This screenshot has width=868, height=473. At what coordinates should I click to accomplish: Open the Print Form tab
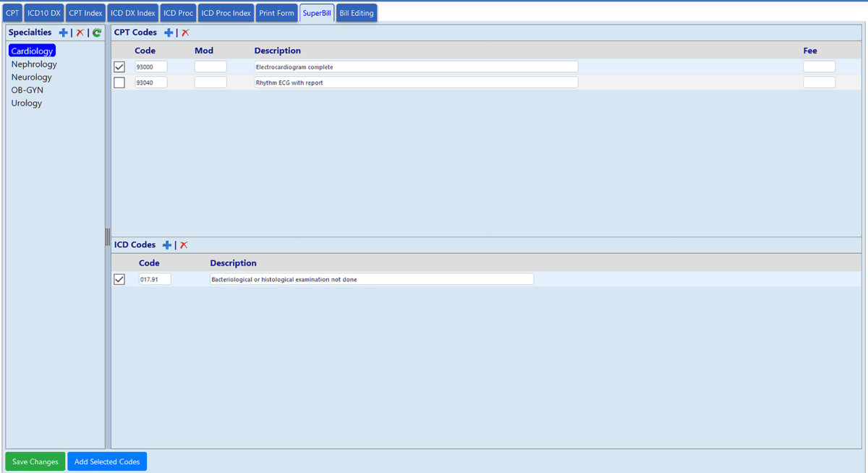277,13
